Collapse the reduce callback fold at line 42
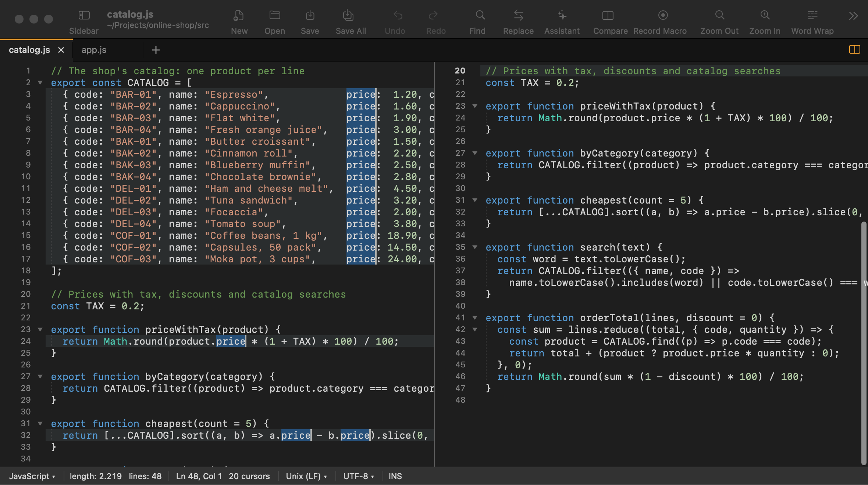 point(475,330)
